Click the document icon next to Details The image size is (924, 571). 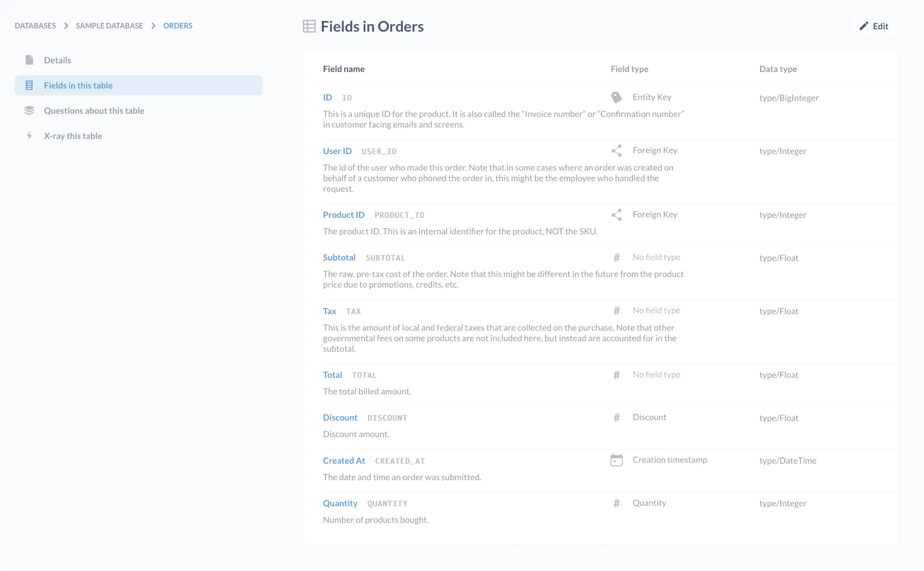29,60
